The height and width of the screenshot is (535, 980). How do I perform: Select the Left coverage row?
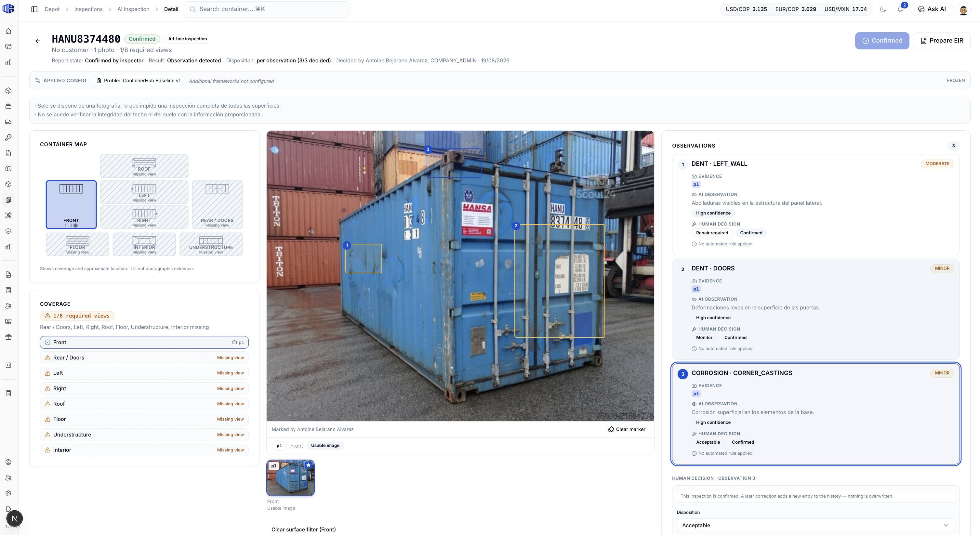[144, 373]
